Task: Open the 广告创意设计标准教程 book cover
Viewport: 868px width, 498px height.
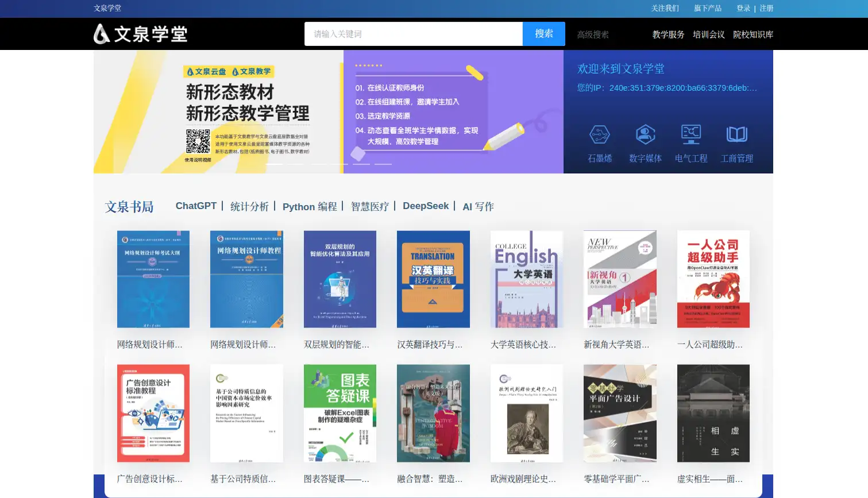Action: (x=153, y=414)
